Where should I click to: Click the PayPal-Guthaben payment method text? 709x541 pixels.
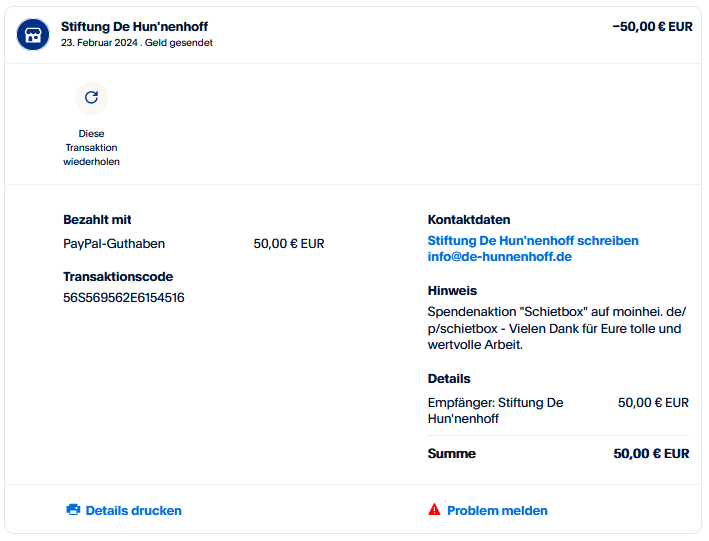click(x=114, y=244)
